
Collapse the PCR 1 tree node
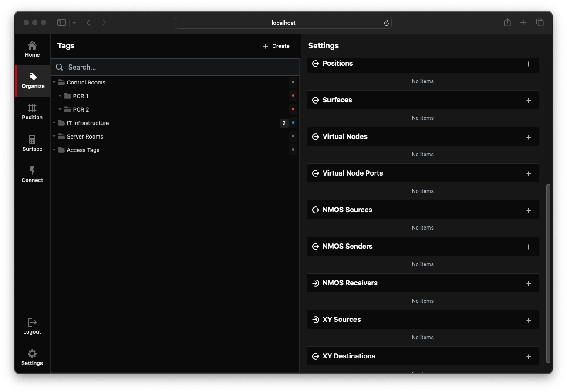pos(60,96)
